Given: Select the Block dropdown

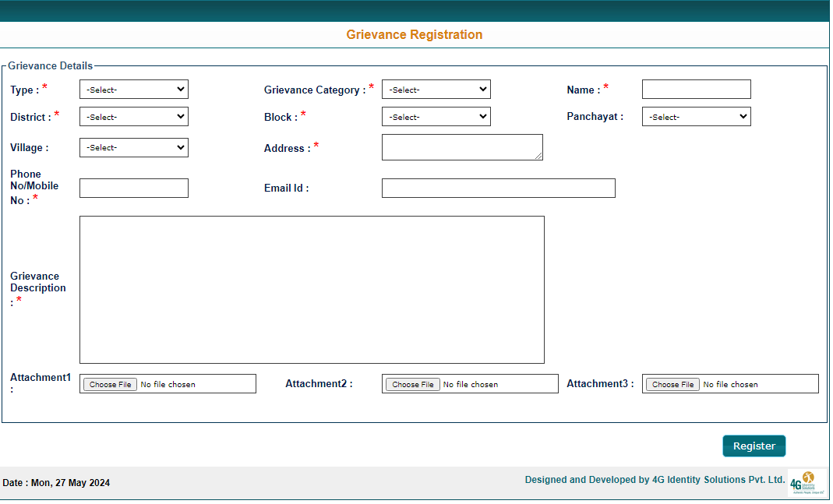Looking at the screenshot, I should tap(436, 117).
